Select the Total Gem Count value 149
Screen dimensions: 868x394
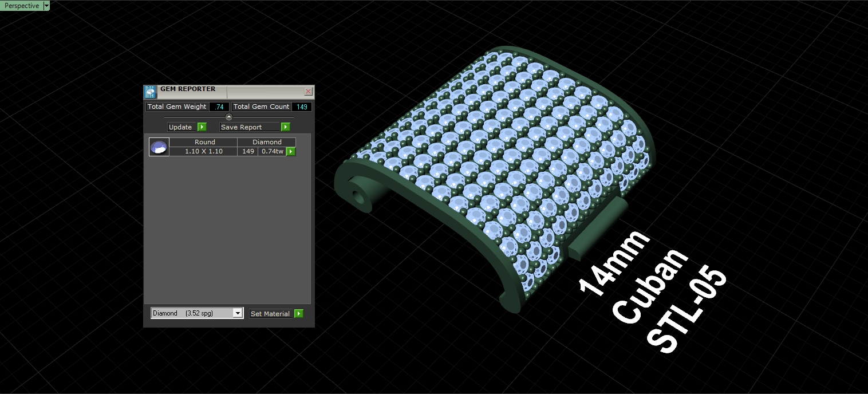pos(302,107)
